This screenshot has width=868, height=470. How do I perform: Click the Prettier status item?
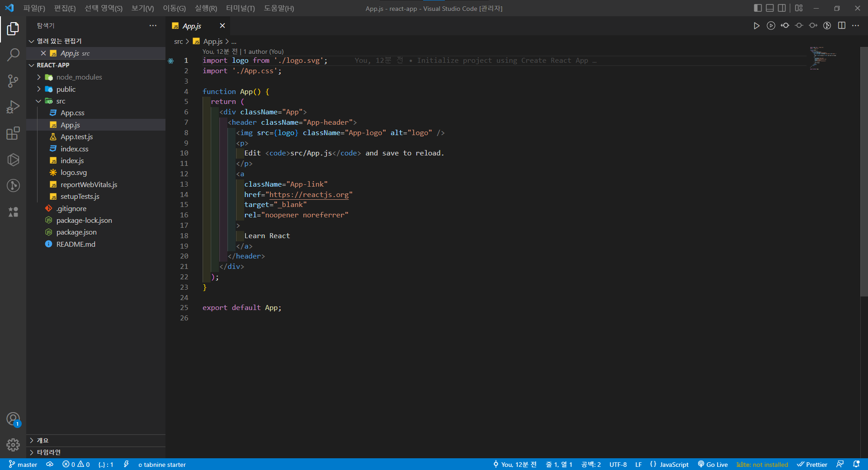point(812,465)
